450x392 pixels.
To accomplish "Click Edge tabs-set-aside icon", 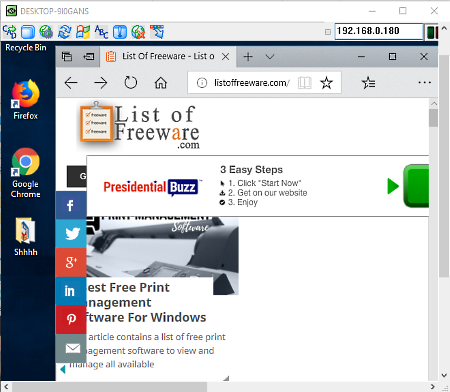I will [x=67, y=56].
